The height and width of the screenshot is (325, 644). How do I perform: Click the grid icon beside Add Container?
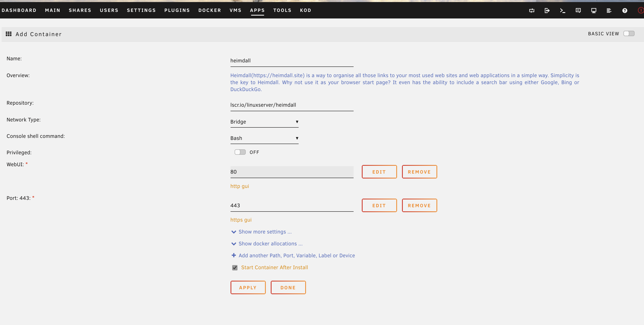(9, 34)
